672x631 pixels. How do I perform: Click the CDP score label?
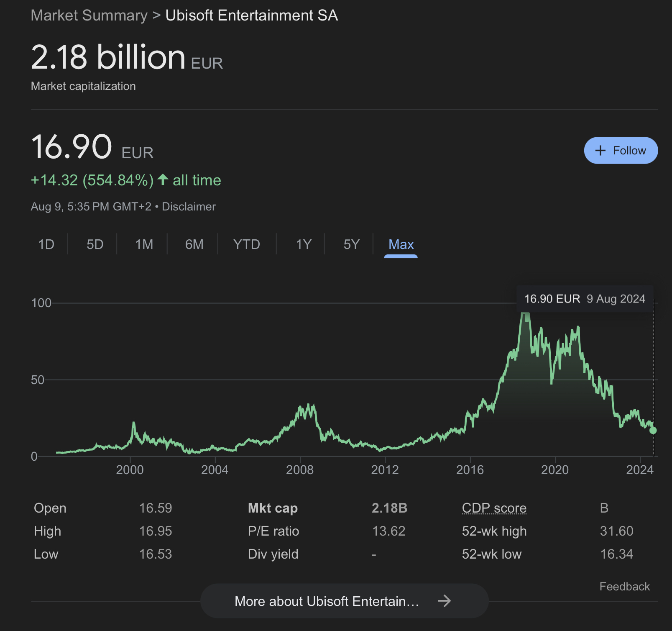(x=494, y=508)
